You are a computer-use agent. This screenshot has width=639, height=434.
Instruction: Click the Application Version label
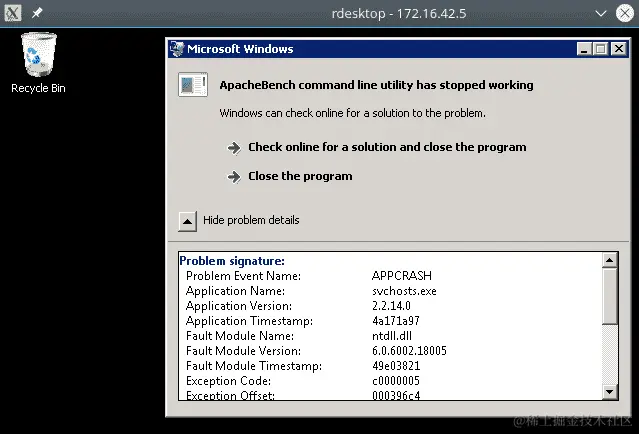click(239, 306)
